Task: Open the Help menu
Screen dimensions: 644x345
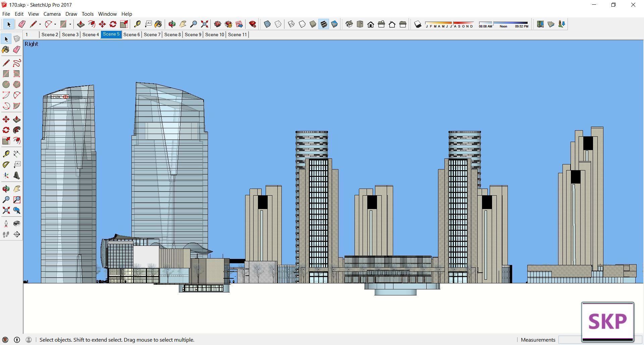Action: click(x=127, y=14)
